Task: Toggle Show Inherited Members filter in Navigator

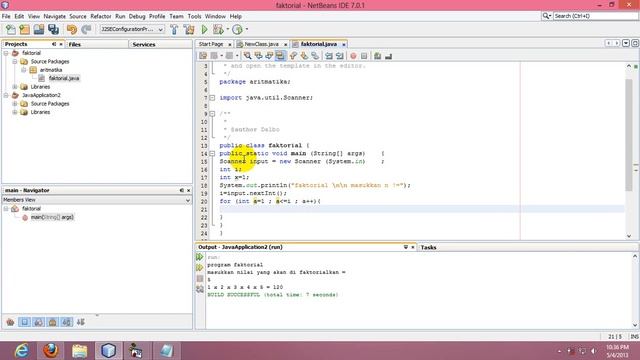Action: (x=10, y=322)
